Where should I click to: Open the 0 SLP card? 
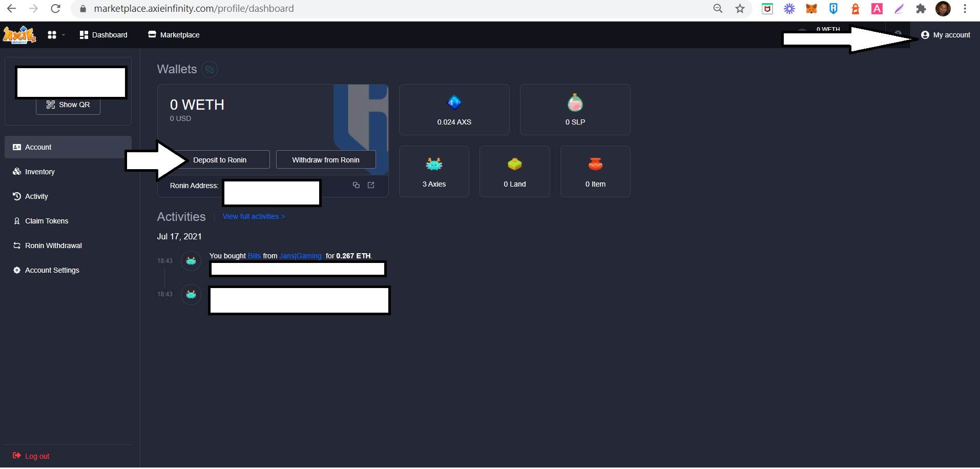(575, 110)
